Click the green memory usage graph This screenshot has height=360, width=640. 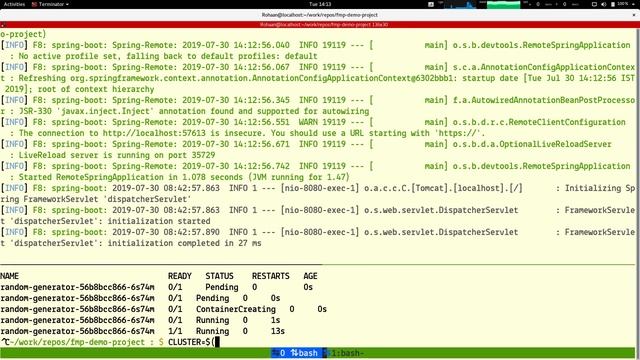tap(503, 4)
